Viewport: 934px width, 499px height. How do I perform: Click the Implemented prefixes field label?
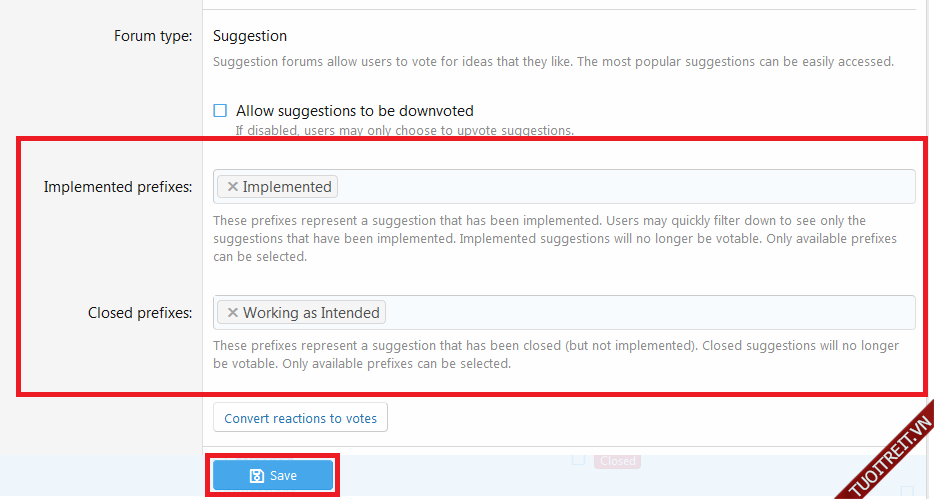118,187
